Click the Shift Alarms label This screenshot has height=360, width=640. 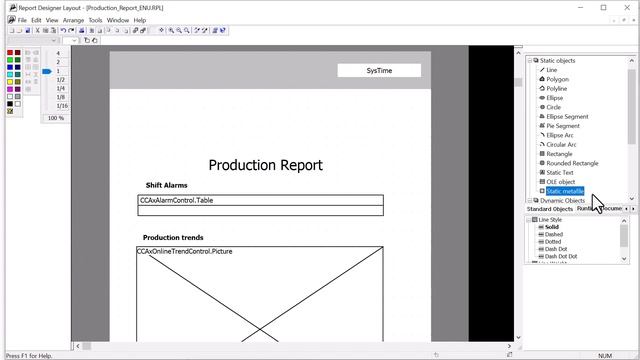tap(167, 185)
